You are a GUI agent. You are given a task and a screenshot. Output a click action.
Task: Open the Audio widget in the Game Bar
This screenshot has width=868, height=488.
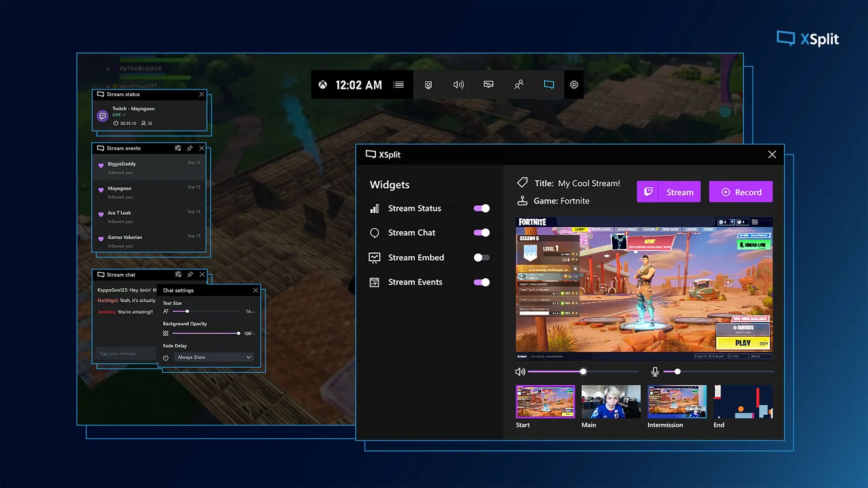click(x=458, y=84)
